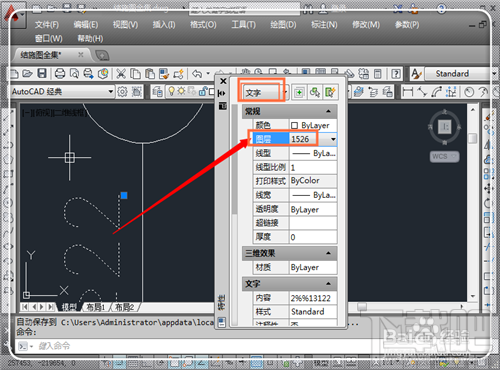Open the Help question mark icon
Screen dimensions: 500x370
pyautogui.click(x=396, y=74)
